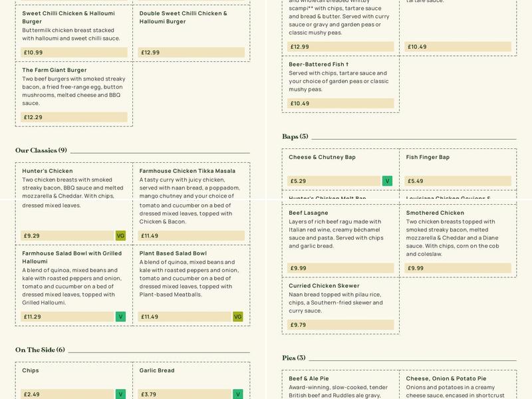This screenshot has height=399, width=532.
Task: Click the vegetarian V badge beside Chips
Action: pos(120,394)
